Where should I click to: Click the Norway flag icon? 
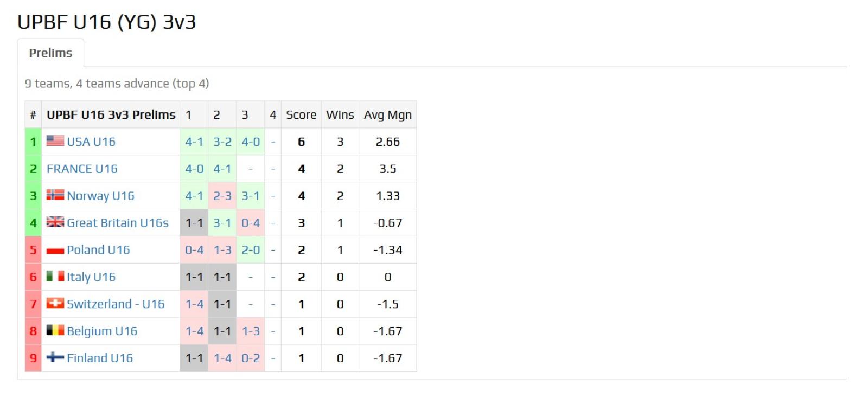(x=55, y=195)
